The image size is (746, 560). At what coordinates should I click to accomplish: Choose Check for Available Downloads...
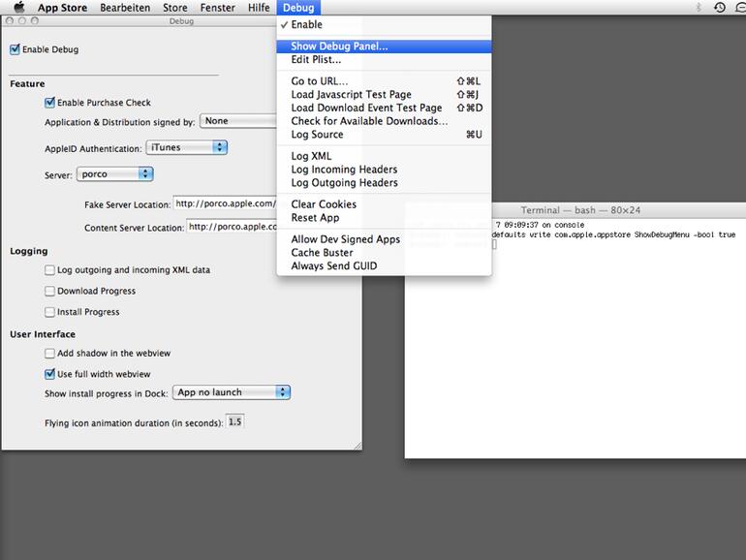(384, 121)
